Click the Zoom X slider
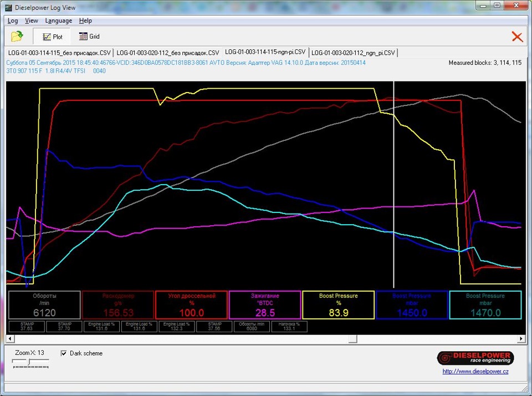532x396 pixels. pyautogui.click(x=30, y=362)
